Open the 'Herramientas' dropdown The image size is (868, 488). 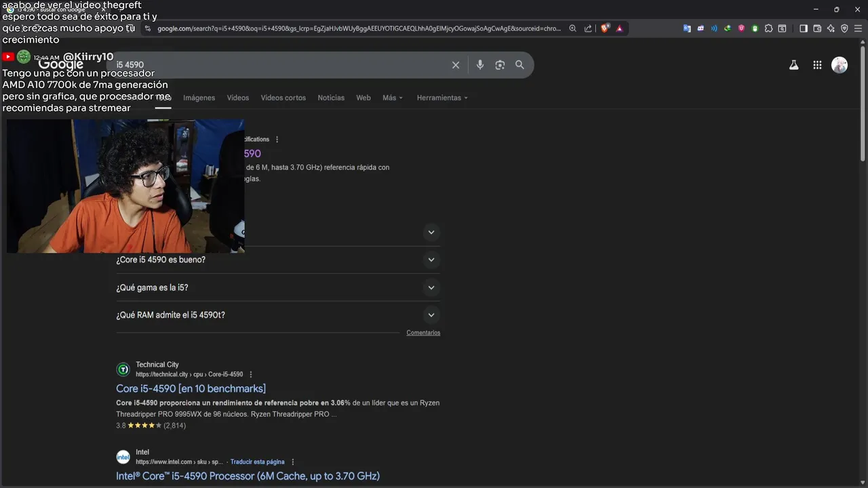(x=442, y=98)
